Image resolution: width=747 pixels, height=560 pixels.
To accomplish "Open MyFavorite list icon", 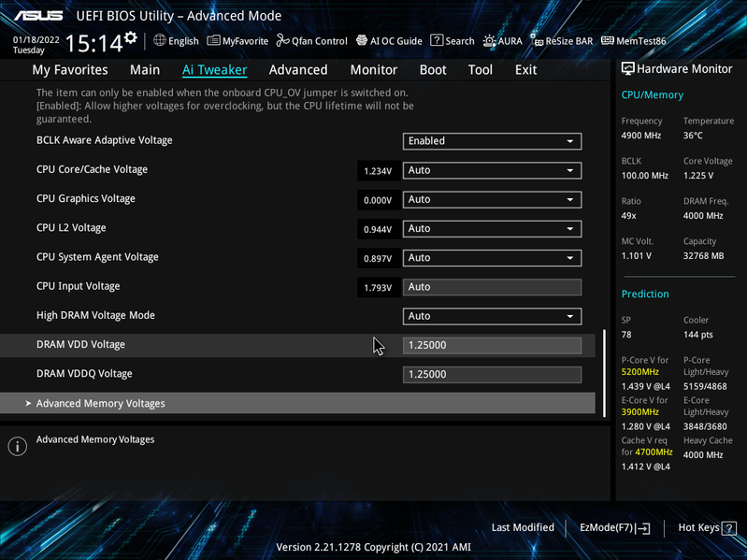I will 213,40.
